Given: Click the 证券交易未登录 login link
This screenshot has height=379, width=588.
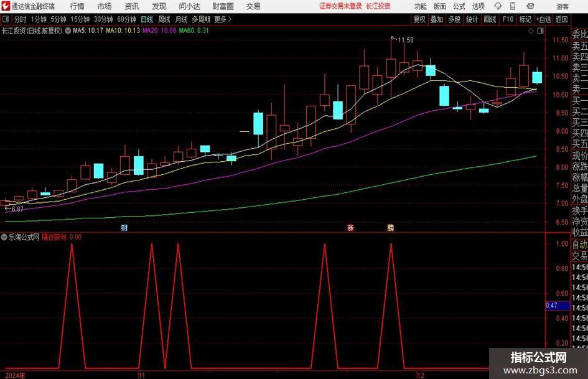Looking at the screenshot, I should pos(340,6).
